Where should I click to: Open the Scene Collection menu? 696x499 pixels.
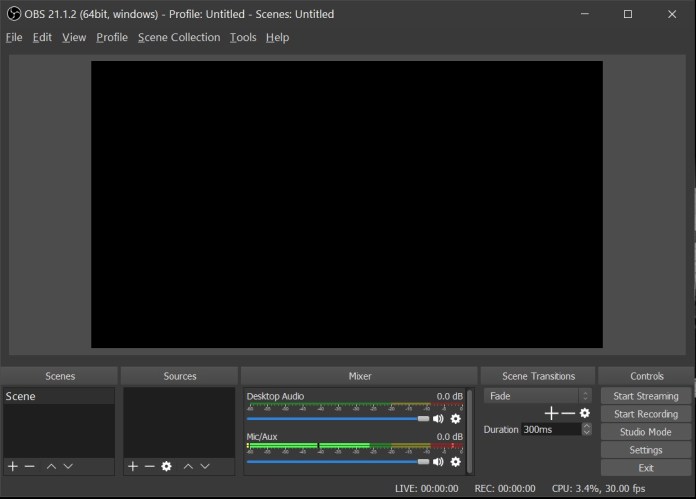click(179, 37)
